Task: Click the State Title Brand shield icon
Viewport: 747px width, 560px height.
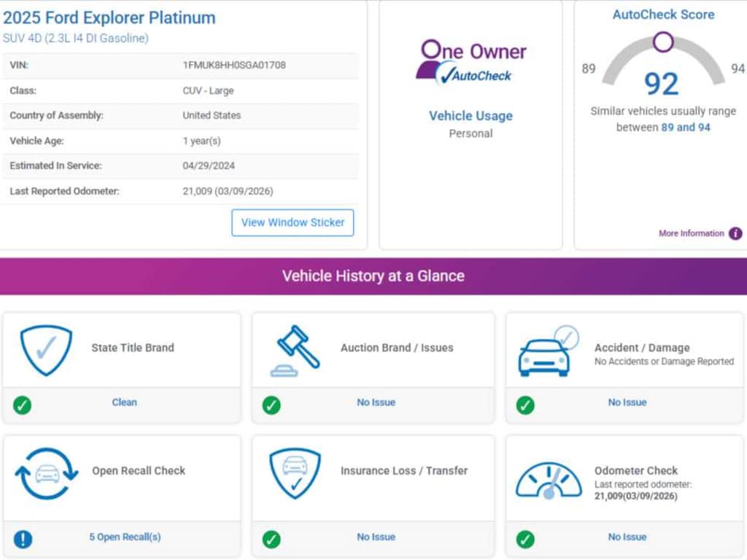Action: coord(46,350)
